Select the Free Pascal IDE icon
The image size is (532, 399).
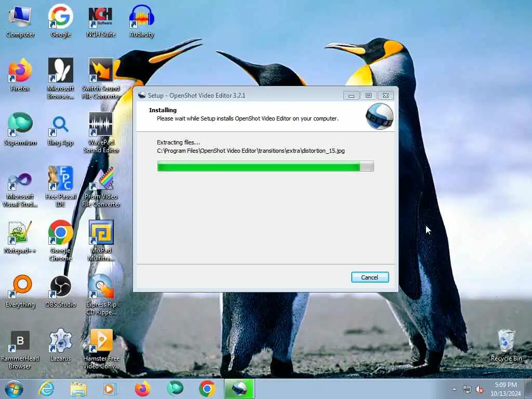click(x=60, y=187)
